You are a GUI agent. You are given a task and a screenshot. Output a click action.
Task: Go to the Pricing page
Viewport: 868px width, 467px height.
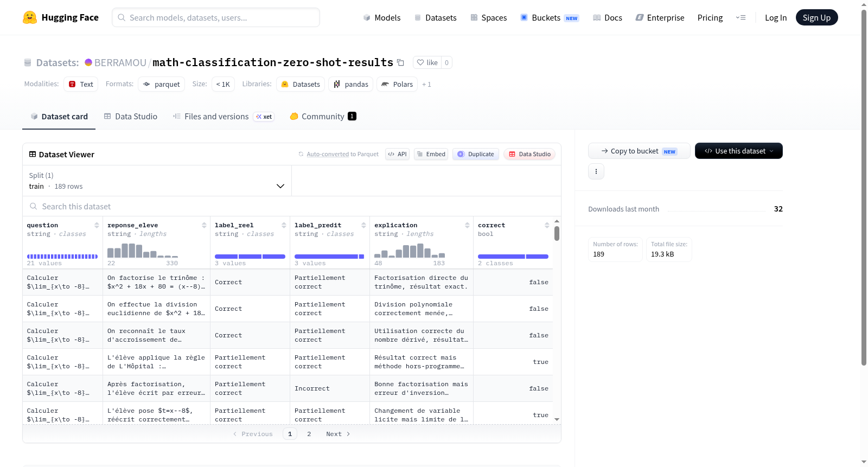click(710, 18)
